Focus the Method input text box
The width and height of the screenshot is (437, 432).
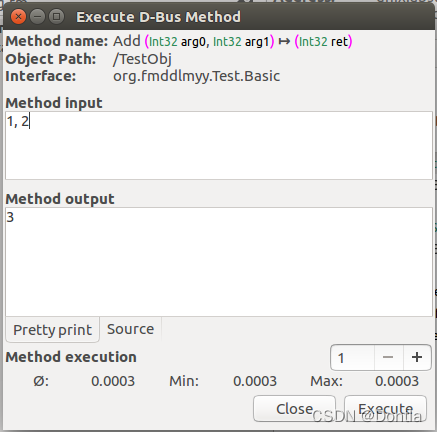(219, 146)
